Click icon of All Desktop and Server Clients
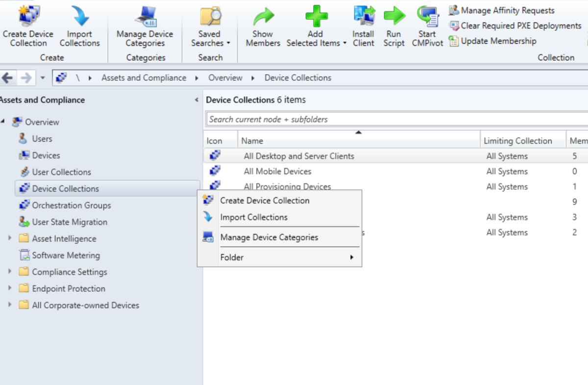This screenshot has width=588, height=385. point(215,155)
